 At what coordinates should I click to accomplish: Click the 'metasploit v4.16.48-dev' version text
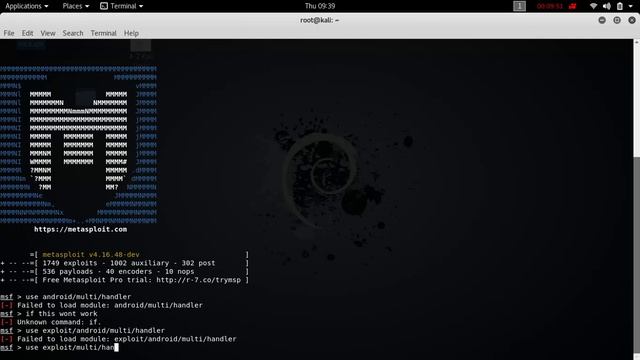coord(91,255)
